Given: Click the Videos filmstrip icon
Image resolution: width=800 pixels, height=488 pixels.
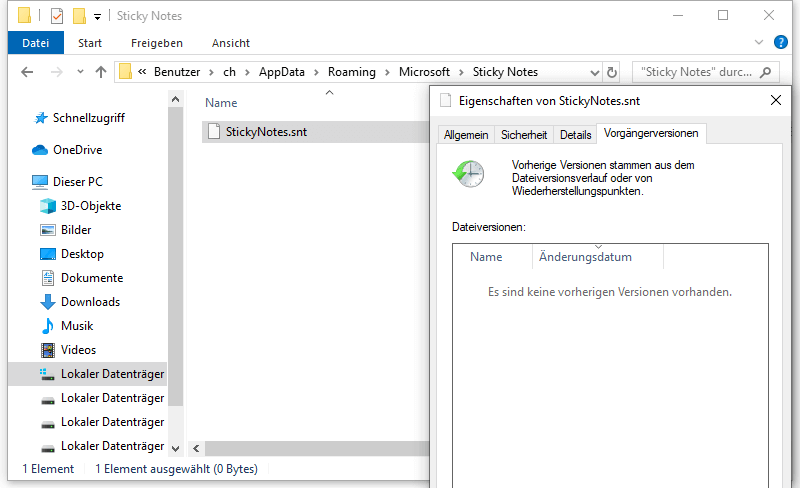Looking at the screenshot, I should click(x=47, y=350).
